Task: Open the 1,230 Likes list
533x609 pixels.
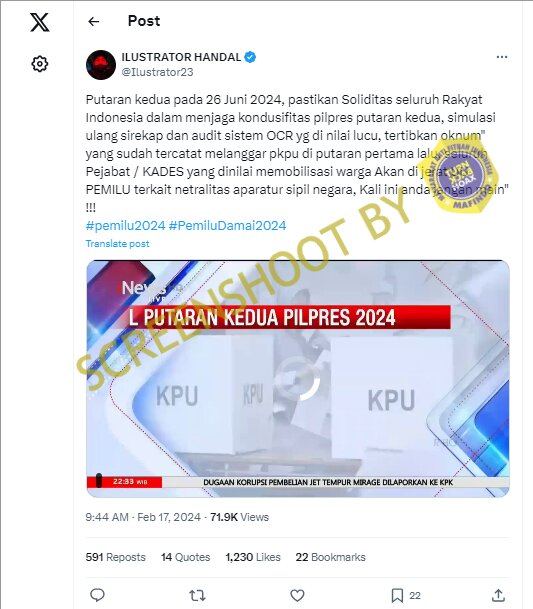Action: click(253, 557)
